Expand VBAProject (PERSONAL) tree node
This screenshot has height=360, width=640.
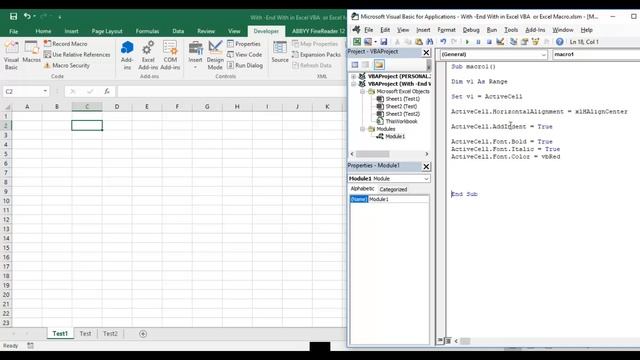pyautogui.click(x=353, y=76)
